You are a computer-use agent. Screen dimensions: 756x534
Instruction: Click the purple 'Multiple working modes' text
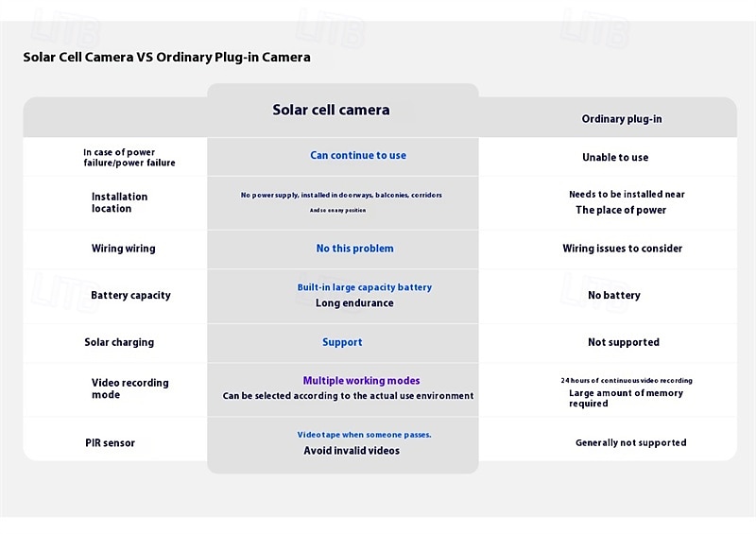(361, 381)
